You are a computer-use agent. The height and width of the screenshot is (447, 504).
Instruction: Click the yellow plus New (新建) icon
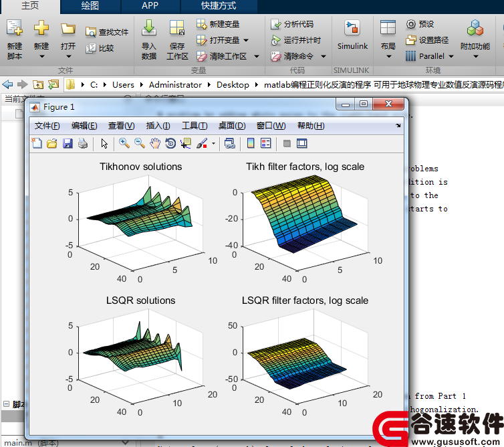click(x=41, y=27)
